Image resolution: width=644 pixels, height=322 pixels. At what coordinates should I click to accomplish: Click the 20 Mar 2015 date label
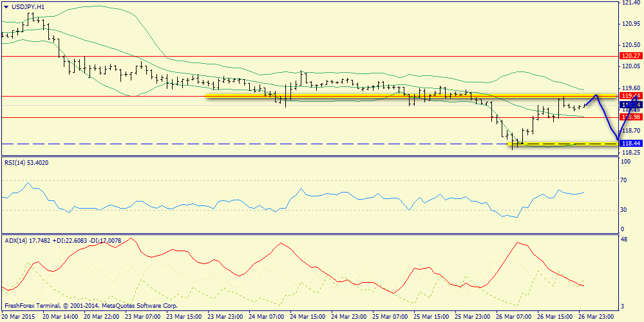pos(19,317)
